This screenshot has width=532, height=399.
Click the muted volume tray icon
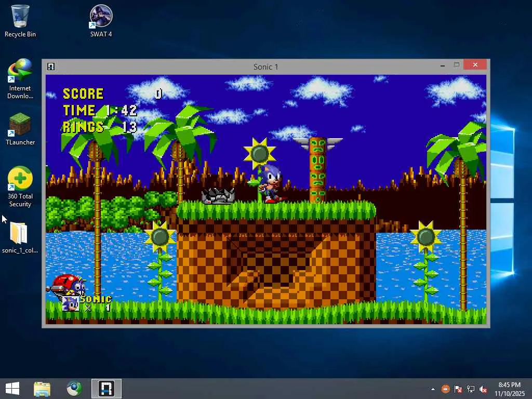483,389
